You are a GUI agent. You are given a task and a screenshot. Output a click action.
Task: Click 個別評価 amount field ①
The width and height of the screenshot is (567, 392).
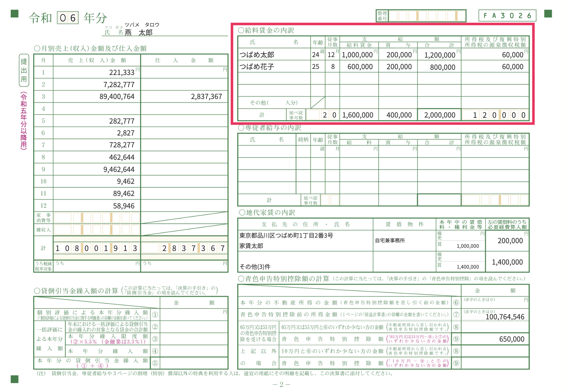[194, 315]
